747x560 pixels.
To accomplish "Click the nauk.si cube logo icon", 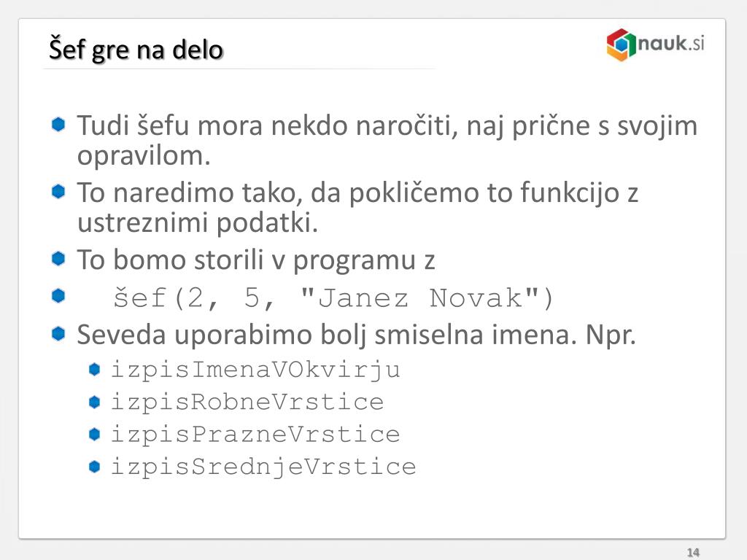I will (622, 44).
